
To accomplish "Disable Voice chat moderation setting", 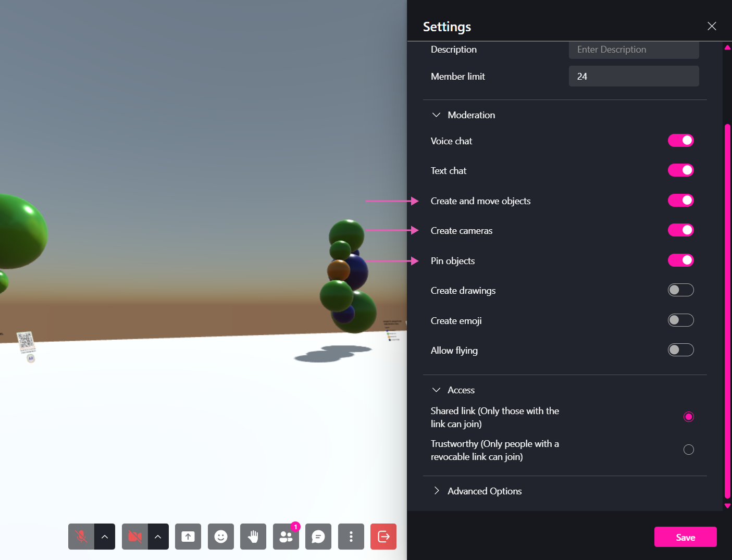I will [x=680, y=140].
